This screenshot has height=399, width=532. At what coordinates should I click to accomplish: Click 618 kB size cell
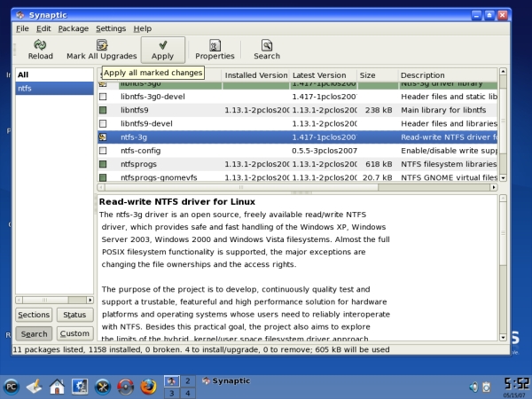coord(379,164)
